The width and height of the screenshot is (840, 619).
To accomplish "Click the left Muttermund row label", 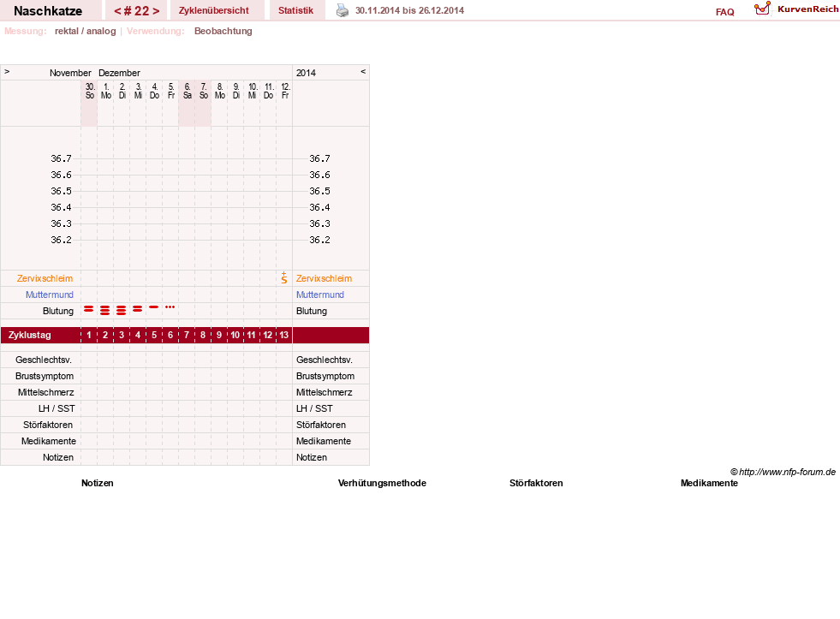I will (50, 295).
